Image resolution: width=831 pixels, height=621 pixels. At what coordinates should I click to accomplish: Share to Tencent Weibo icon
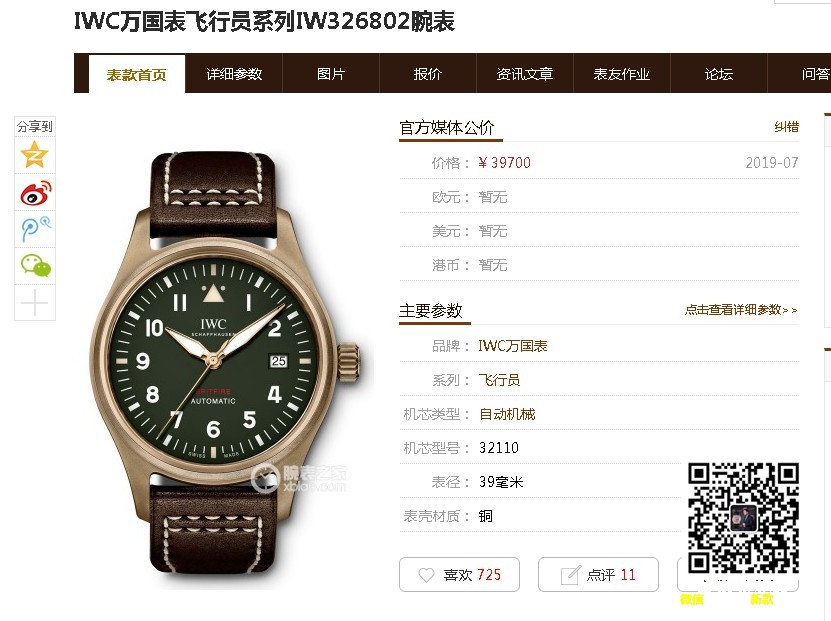coord(36,229)
